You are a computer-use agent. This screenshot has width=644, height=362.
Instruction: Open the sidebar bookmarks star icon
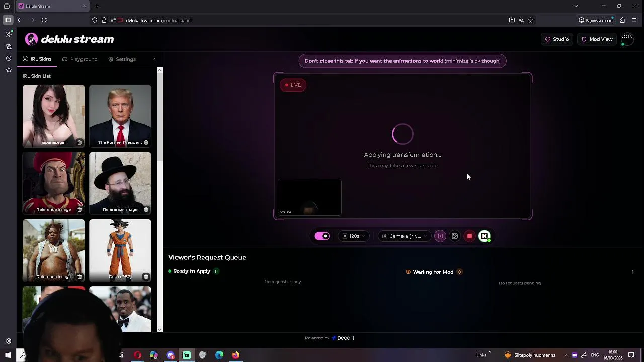9,70
